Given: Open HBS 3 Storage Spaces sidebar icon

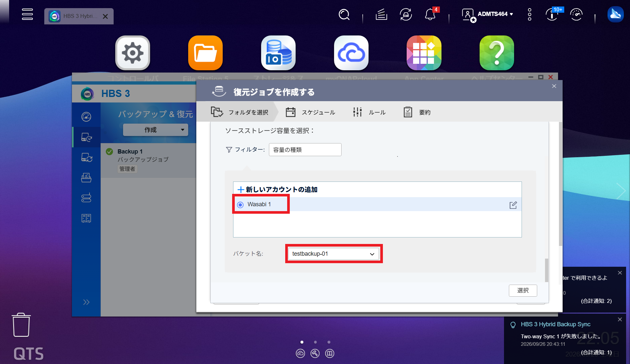Looking at the screenshot, I should [x=86, y=218].
